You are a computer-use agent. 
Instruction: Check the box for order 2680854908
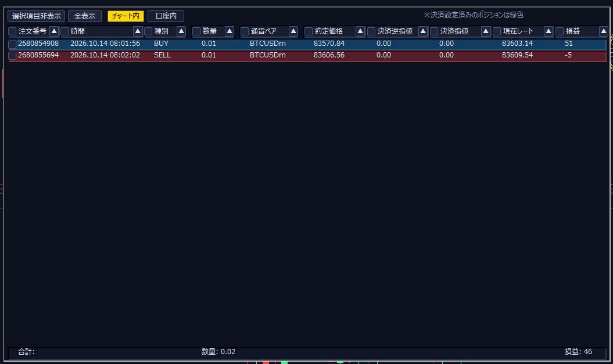pos(13,44)
